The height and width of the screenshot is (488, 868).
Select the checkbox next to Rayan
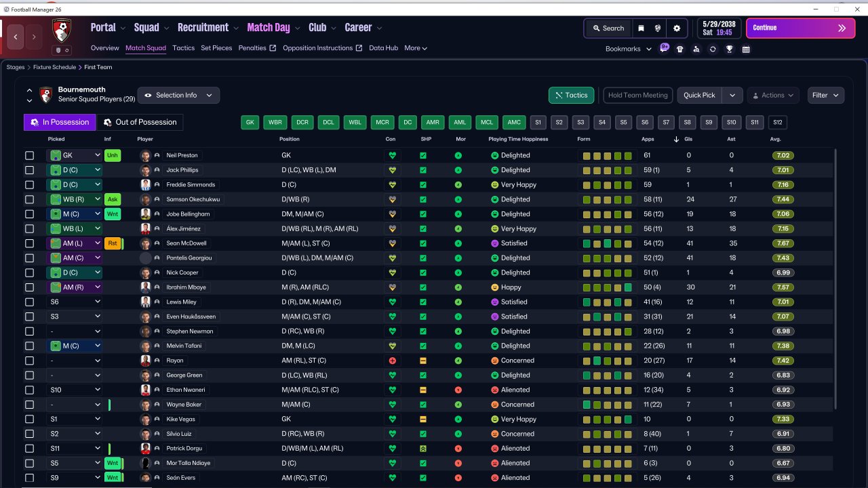coord(29,361)
